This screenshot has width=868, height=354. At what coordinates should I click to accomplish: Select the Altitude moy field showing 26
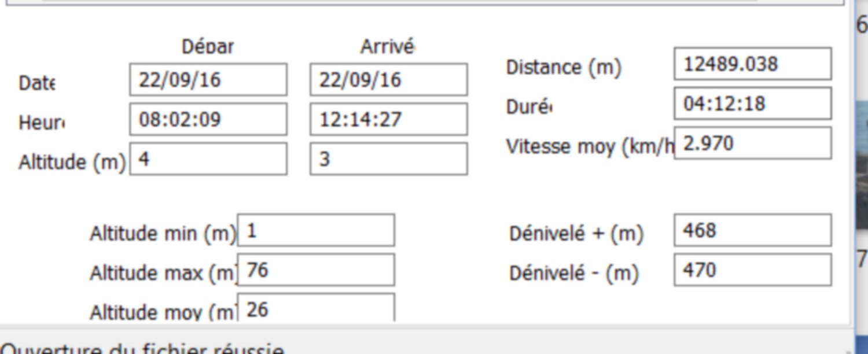coord(316,308)
